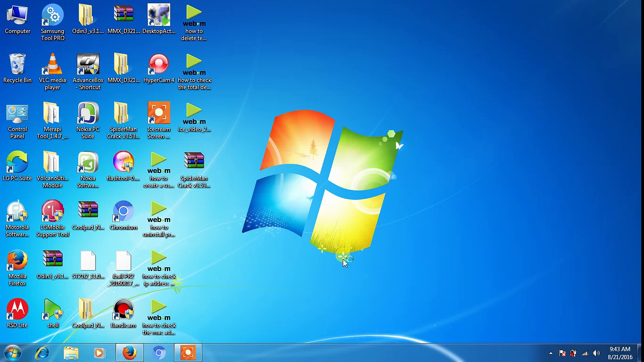644x362 pixels.
Task: Select the Odin3_v3.1 folder icon
Action: coord(88,20)
